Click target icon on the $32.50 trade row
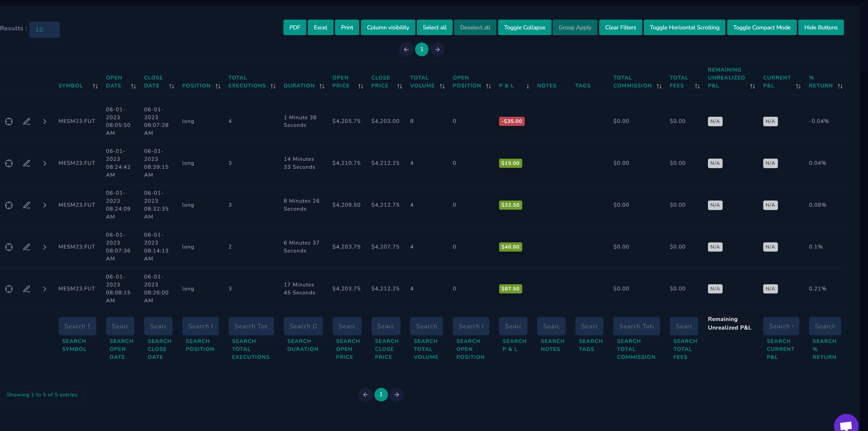868x431 pixels. [9, 205]
